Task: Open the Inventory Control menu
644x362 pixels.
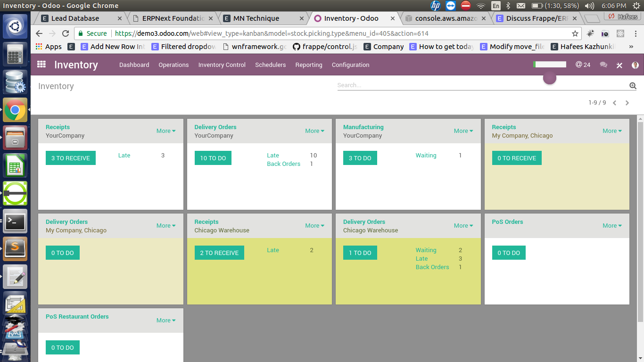Action: (x=222, y=65)
